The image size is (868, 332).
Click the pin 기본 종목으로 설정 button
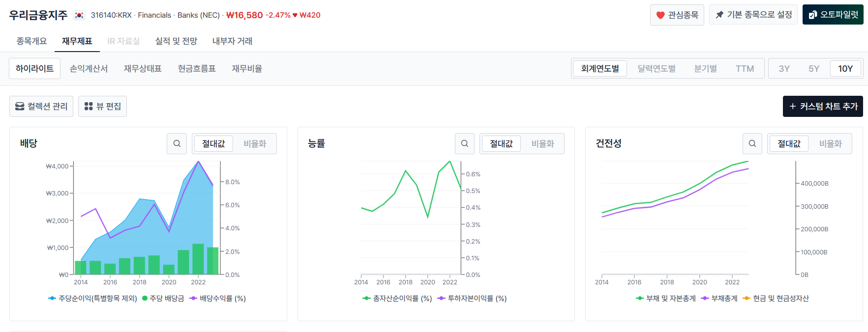point(753,15)
